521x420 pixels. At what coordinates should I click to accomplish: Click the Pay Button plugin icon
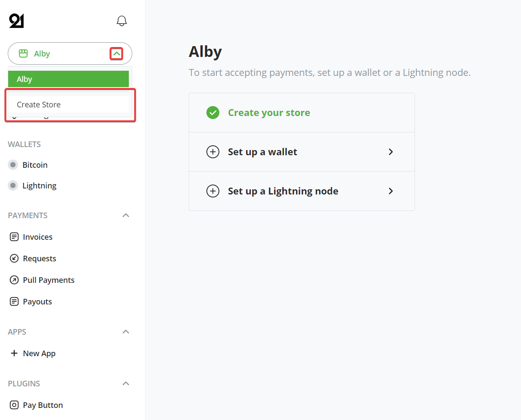(x=14, y=405)
